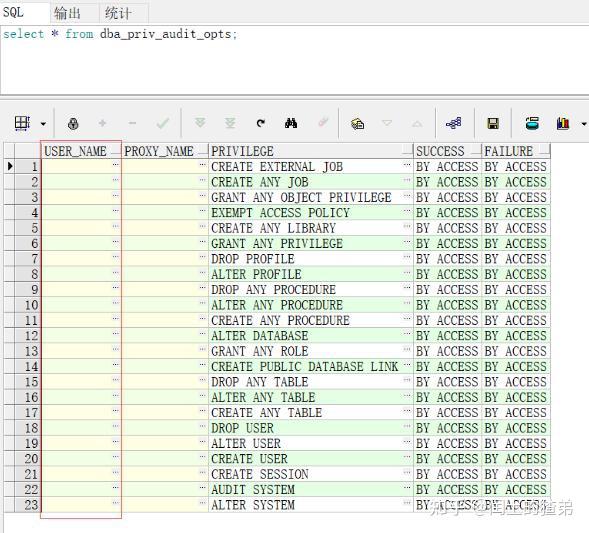Click the grid select icon in toolbar

(x=22, y=123)
